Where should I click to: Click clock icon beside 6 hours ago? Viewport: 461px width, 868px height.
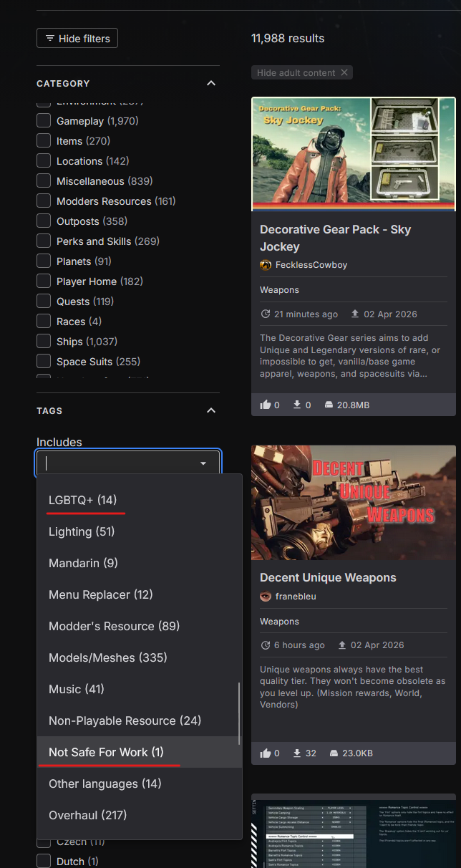click(x=266, y=645)
